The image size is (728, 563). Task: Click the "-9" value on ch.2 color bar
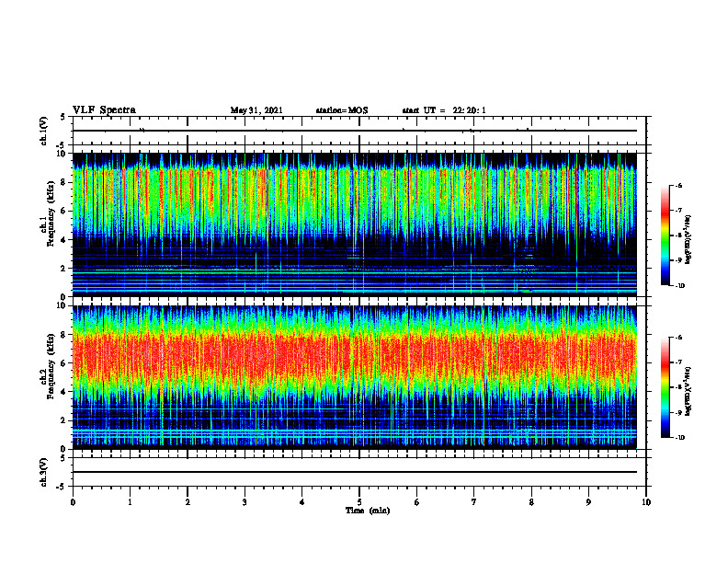click(678, 412)
